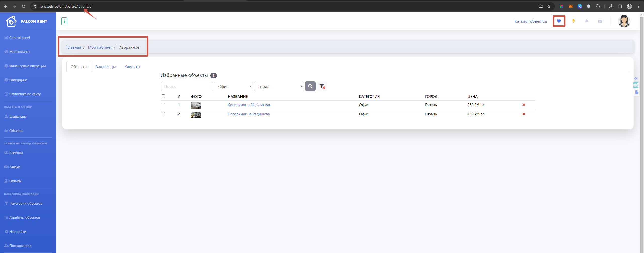644x253 pixels.
Task: Check the box for row 2
Action: click(x=163, y=114)
